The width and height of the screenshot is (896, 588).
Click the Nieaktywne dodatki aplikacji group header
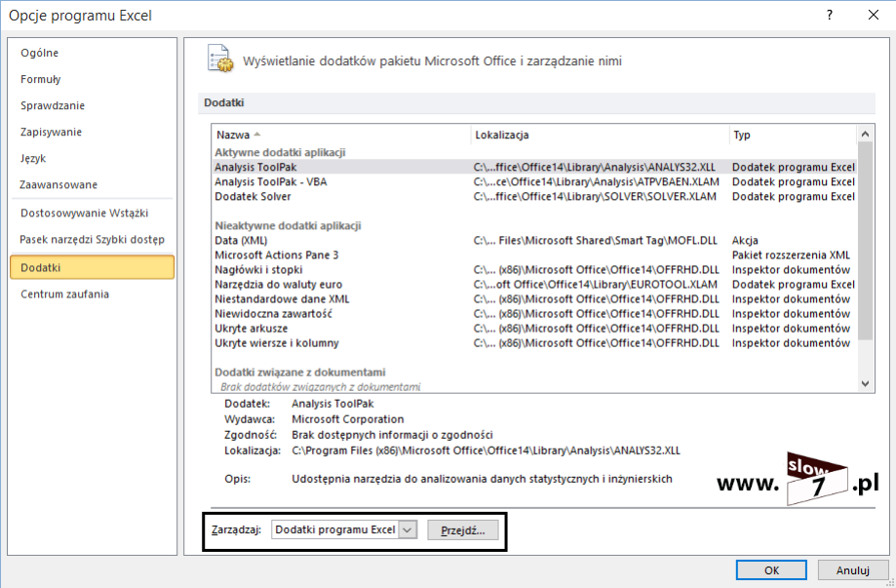click(288, 225)
